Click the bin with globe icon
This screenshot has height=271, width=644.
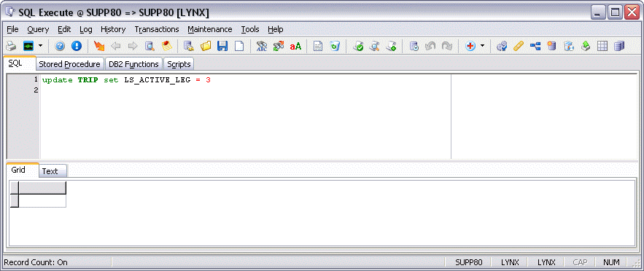pos(568,47)
